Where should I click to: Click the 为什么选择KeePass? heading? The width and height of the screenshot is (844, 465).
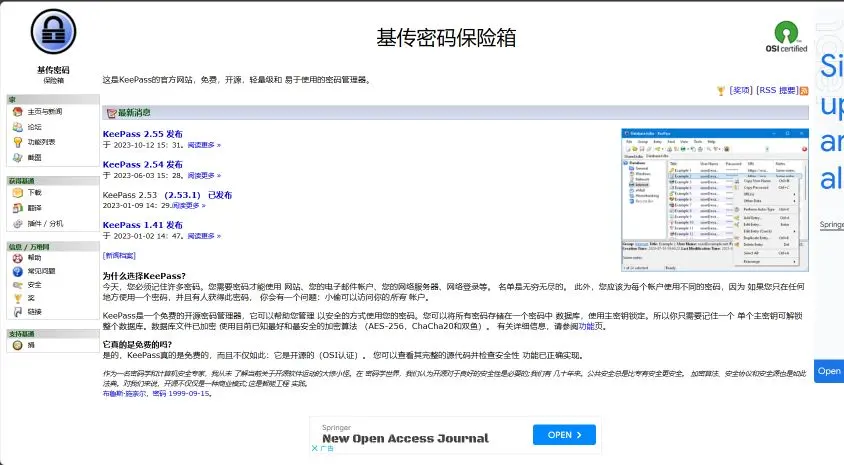coord(144,276)
